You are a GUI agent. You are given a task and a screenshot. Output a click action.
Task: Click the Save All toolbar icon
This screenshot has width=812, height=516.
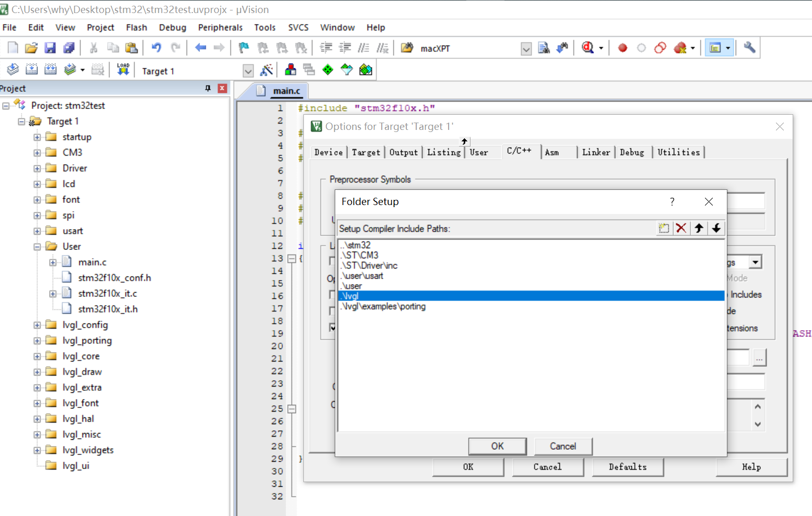point(69,48)
